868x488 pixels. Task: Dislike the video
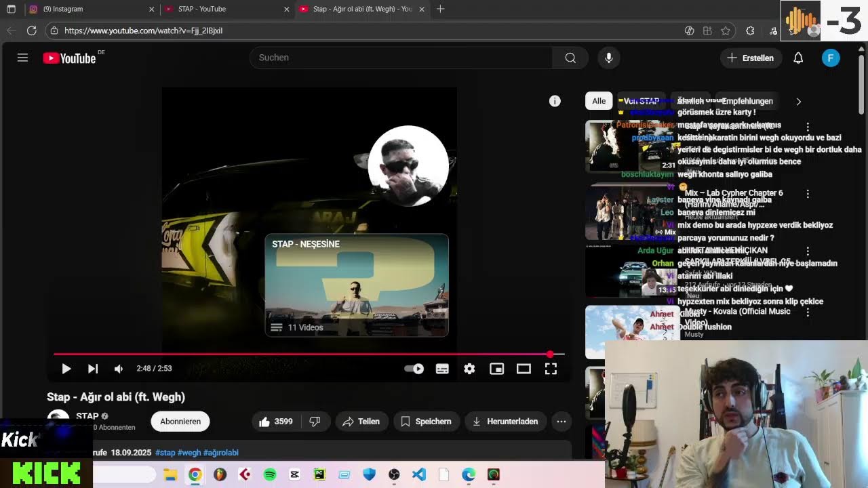tap(315, 422)
